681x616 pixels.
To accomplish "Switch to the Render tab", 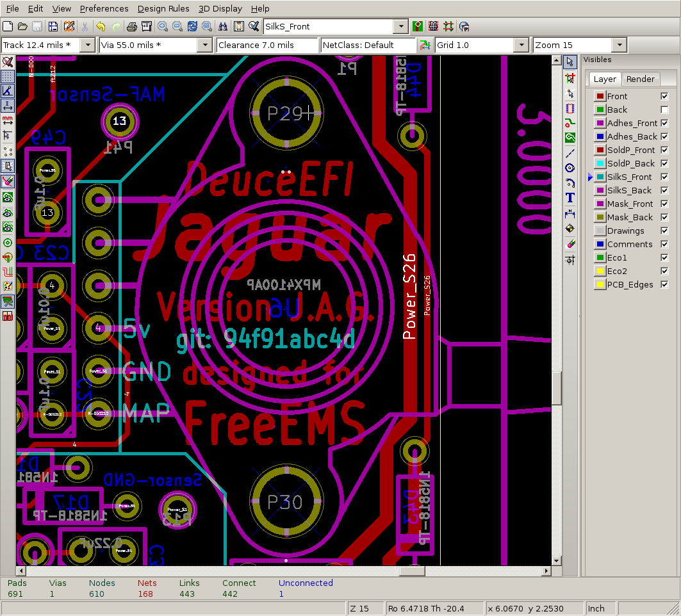I will [x=640, y=79].
